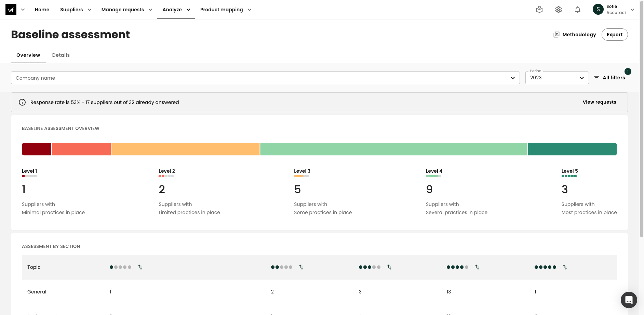Open the Product mapping menu
This screenshot has height=315, width=644.
tap(226, 10)
